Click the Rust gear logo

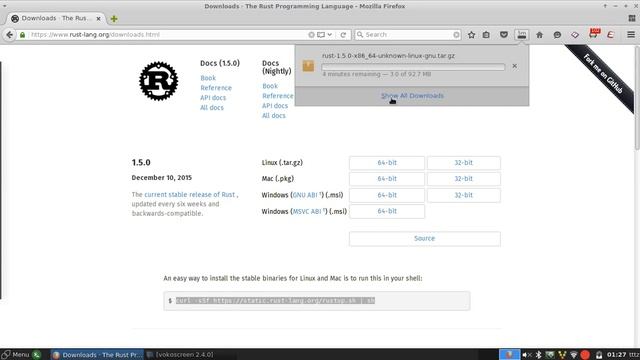158,81
